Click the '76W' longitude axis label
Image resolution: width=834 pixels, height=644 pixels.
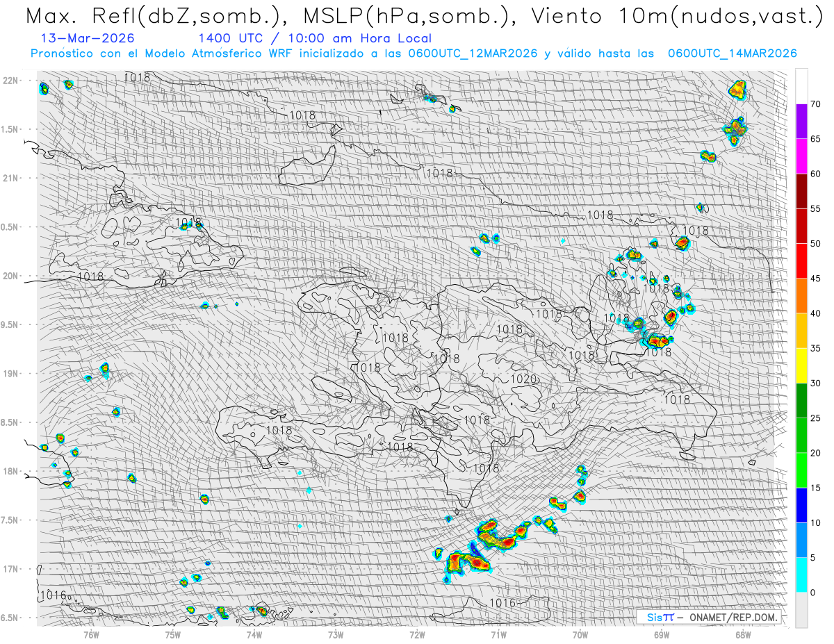click(x=91, y=634)
